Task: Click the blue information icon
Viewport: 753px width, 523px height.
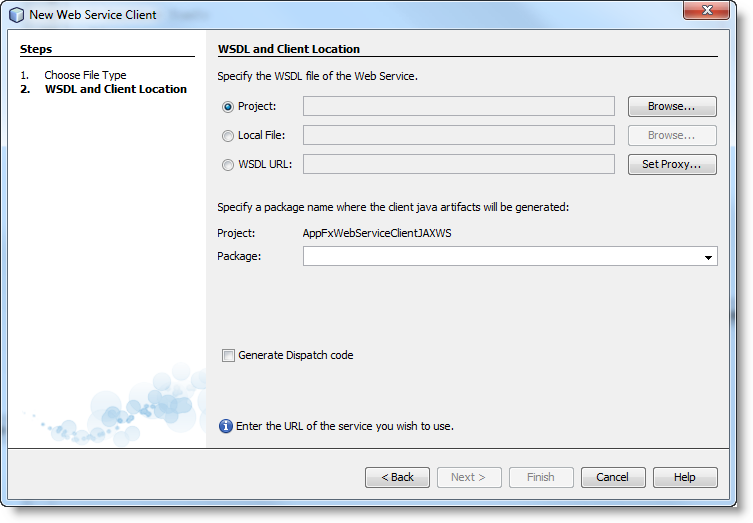Action: pyautogui.click(x=225, y=426)
